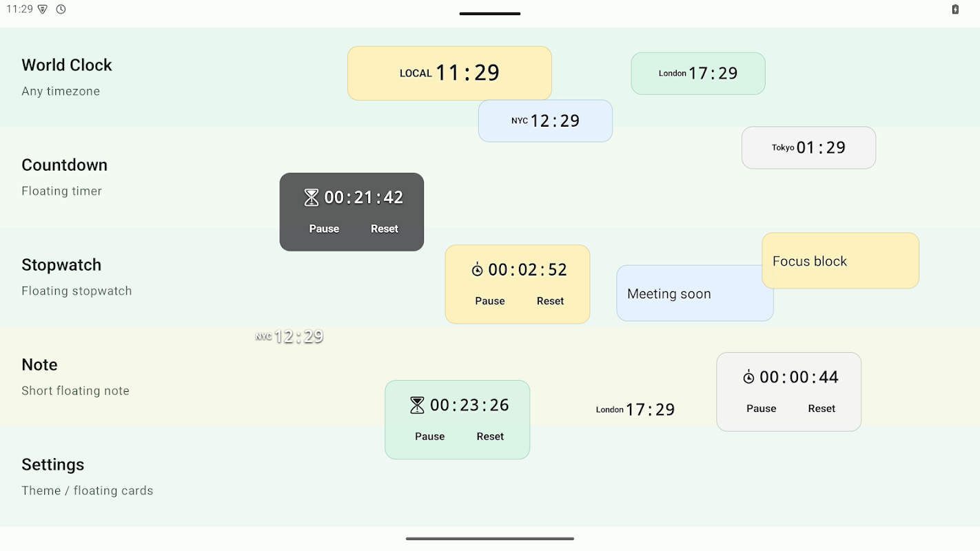This screenshot has height=551, width=980.
Task: Click the hourglass icon on dark countdown card
Action: click(x=312, y=198)
